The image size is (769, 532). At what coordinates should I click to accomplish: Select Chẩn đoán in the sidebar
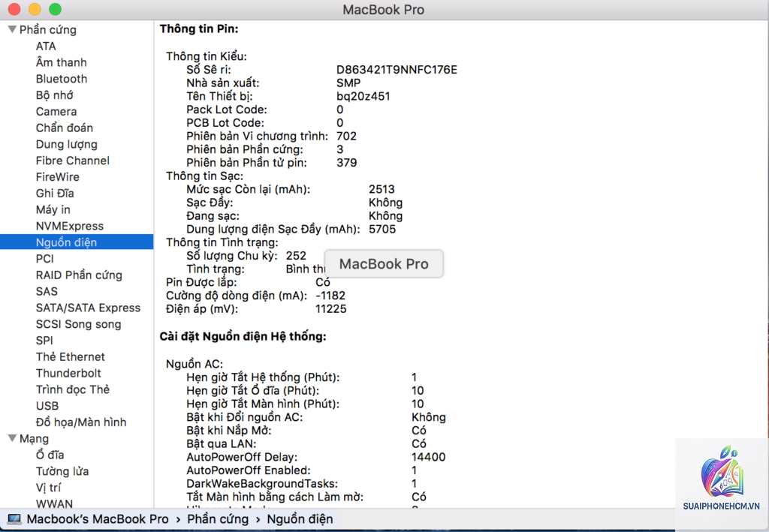point(65,128)
